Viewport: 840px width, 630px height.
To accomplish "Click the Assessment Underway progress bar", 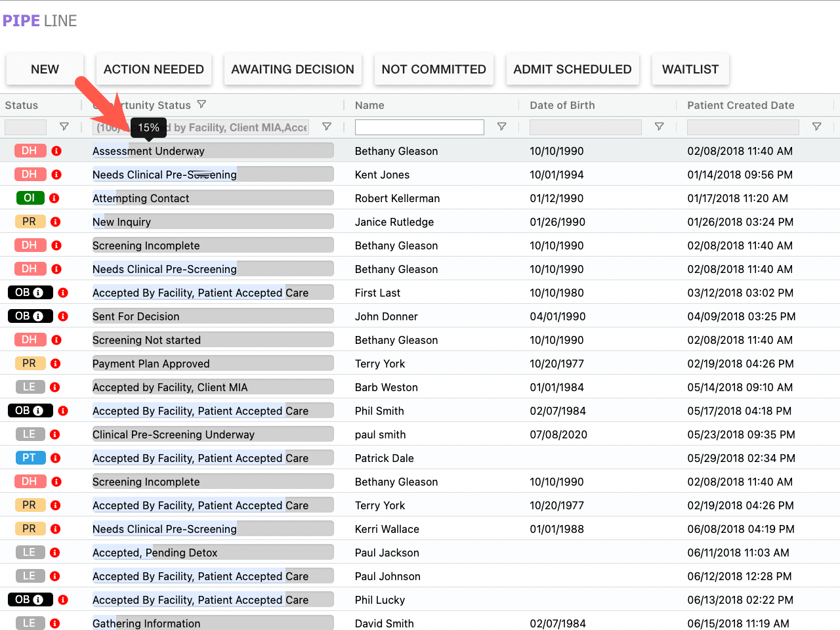I will point(213,151).
